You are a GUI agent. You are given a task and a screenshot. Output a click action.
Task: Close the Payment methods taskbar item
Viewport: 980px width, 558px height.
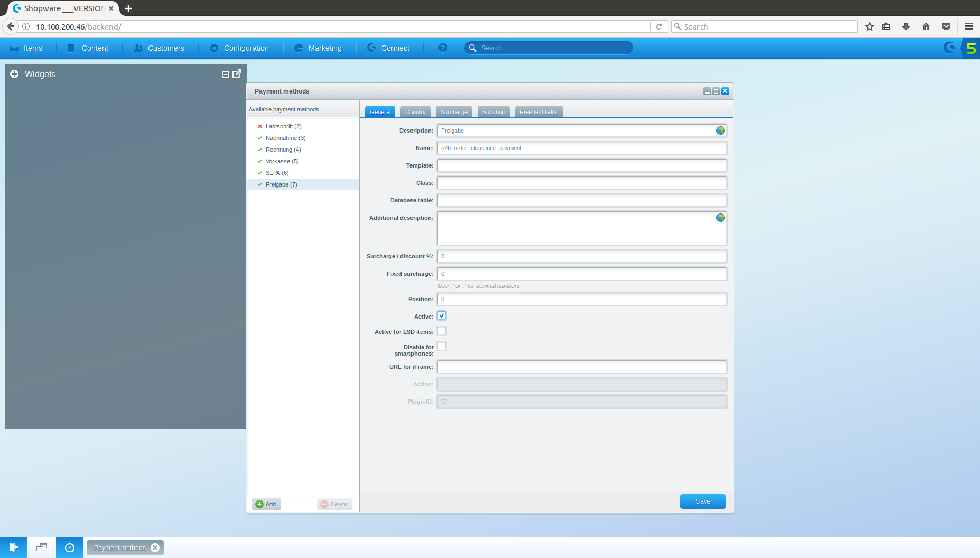(x=155, y=548)
